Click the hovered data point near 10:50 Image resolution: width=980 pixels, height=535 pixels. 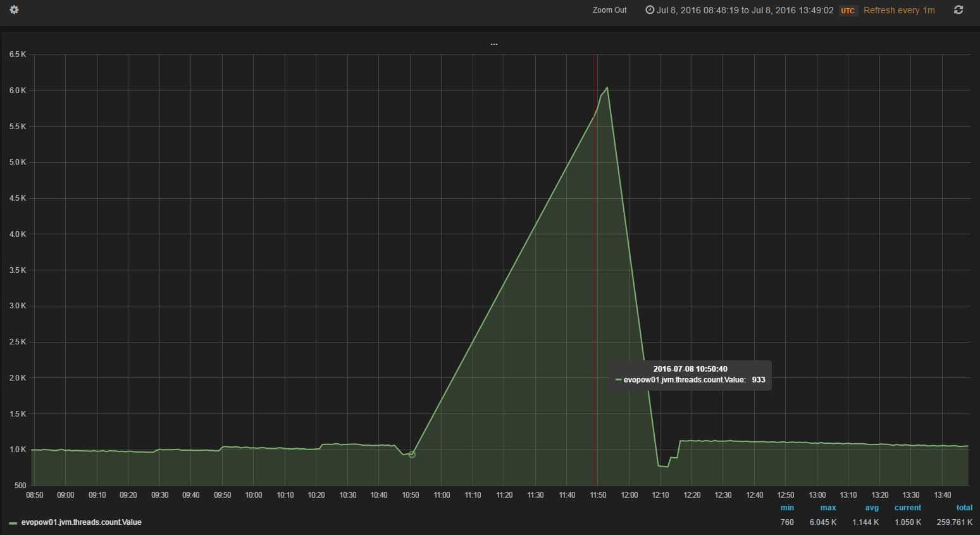(x=412, y=455)
